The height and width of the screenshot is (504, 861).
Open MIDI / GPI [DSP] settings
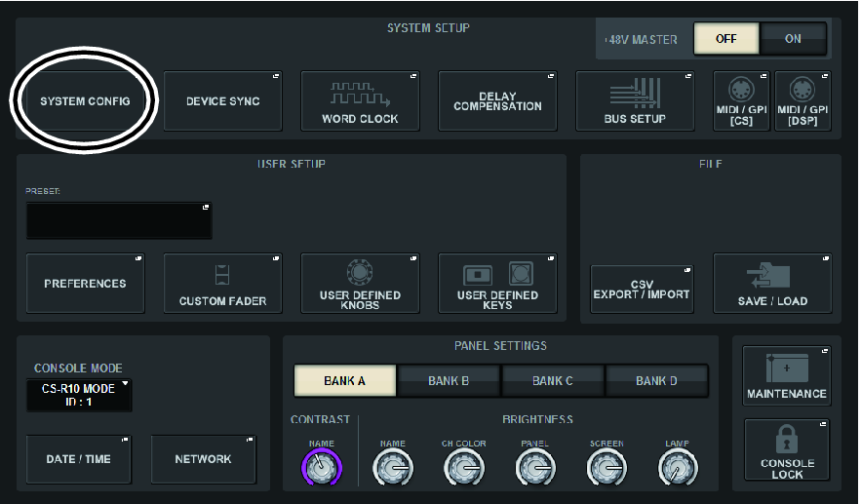tap(802, 101)
